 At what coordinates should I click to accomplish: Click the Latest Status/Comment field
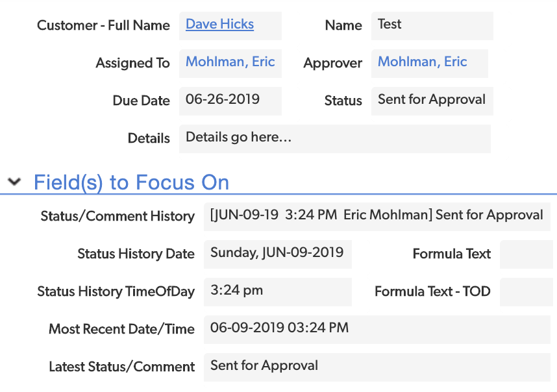[x=377, y=367]
